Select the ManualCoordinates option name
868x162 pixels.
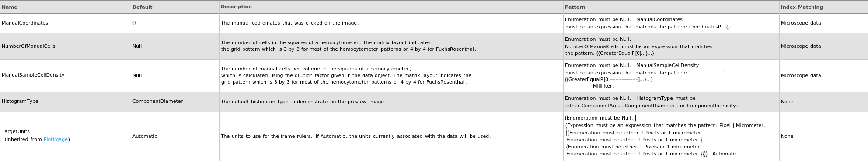(25, 23)
